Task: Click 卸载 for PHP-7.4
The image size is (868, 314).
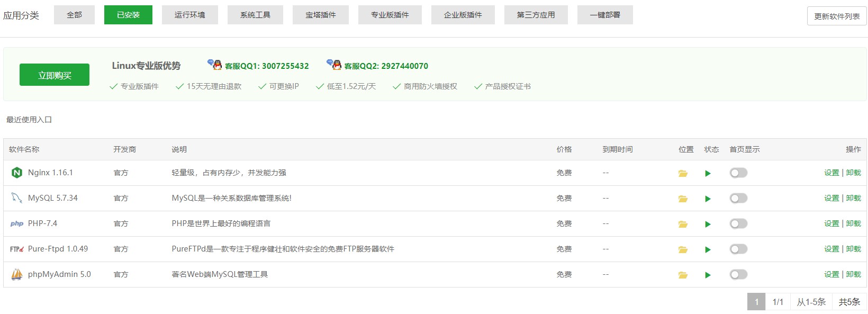Action: point(853,223)
